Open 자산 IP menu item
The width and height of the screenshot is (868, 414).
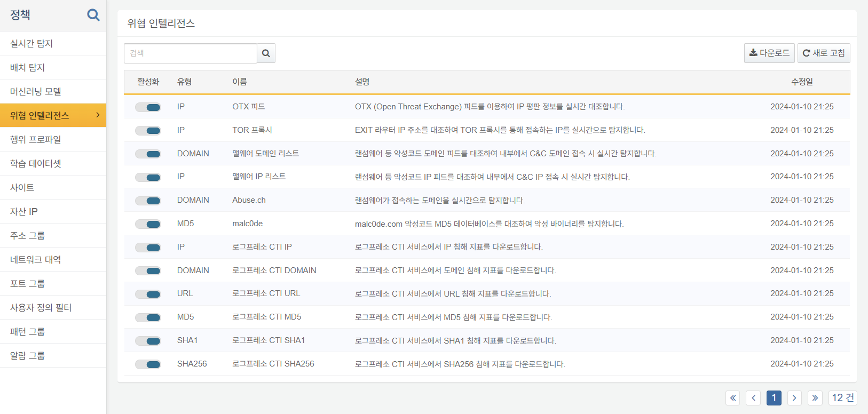coord(53,211)
